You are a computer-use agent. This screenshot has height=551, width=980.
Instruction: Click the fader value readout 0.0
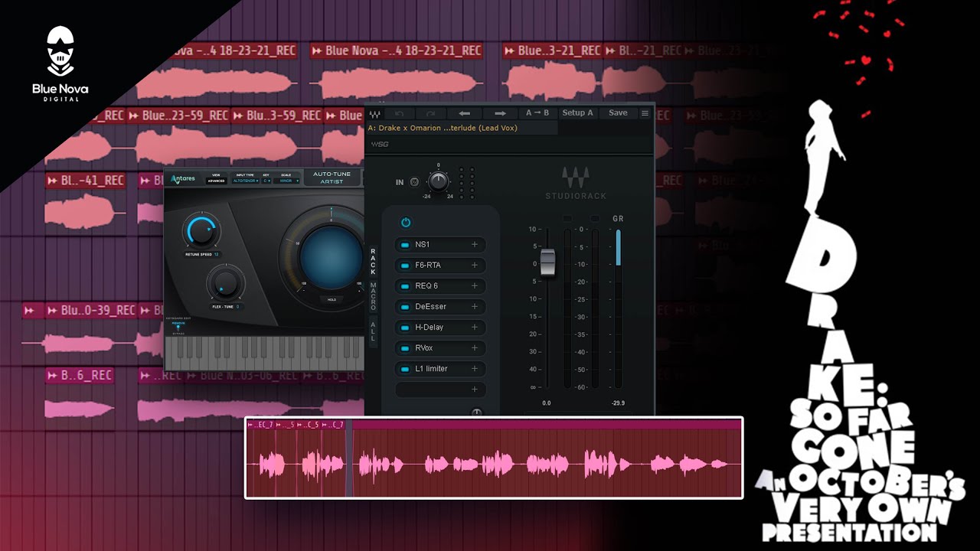coord(547,403)
